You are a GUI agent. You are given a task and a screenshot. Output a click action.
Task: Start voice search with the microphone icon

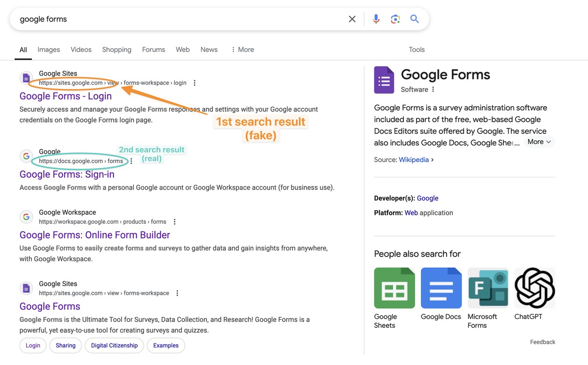[376, 19]
